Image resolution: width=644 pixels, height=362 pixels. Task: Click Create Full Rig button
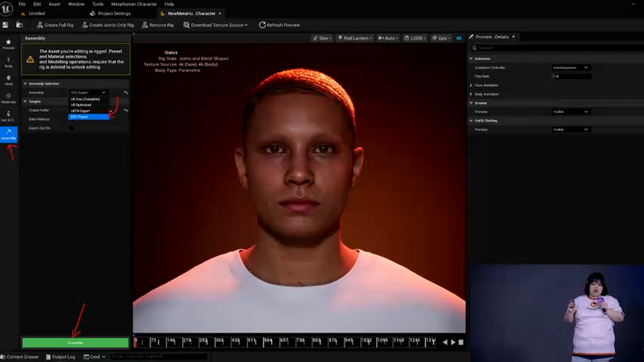pyautogui.click(x=55, y=25)
